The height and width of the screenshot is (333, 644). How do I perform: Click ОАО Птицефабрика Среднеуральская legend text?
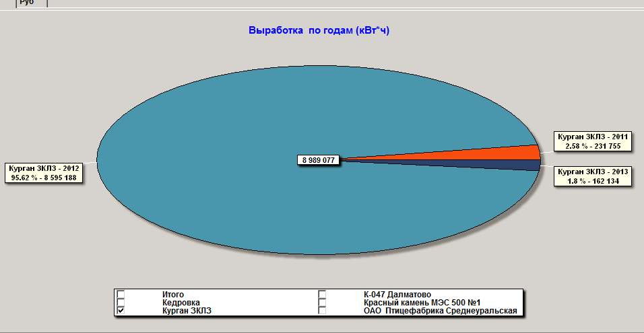[439, 311]
